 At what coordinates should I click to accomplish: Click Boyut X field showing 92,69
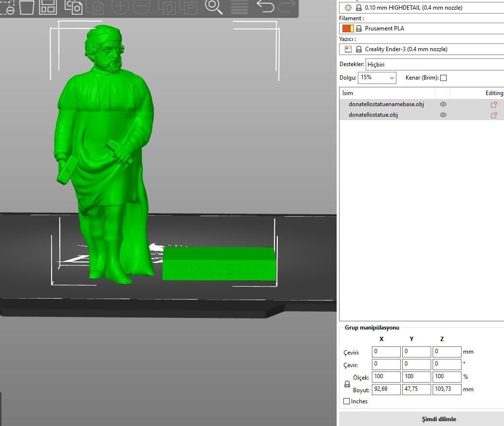point(386,389)
